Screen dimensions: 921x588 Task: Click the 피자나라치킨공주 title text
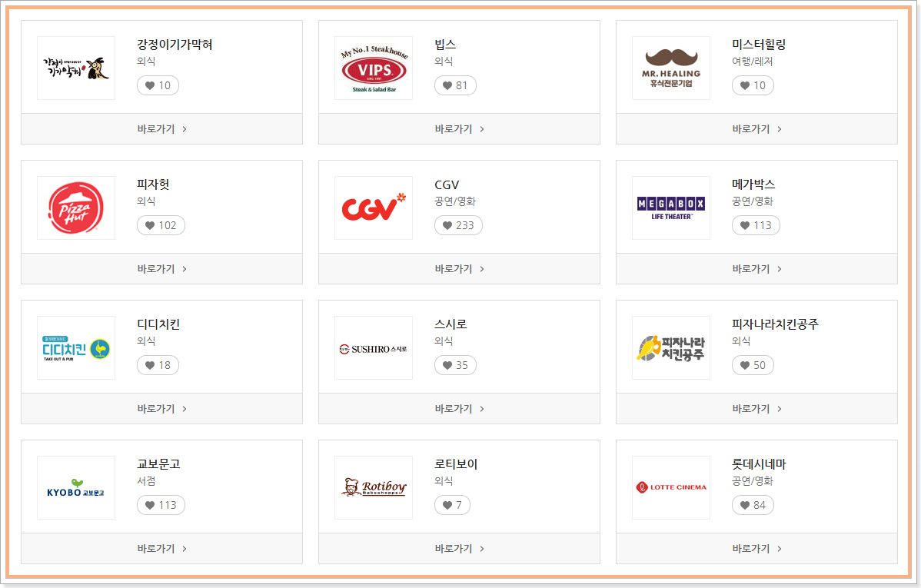click(776, 324)
